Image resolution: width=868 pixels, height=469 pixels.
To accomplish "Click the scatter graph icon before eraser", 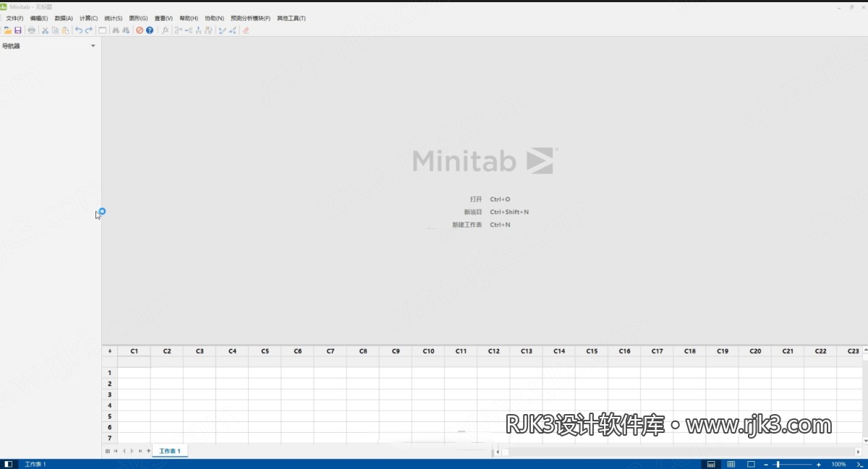I will [x=232, y=30].
